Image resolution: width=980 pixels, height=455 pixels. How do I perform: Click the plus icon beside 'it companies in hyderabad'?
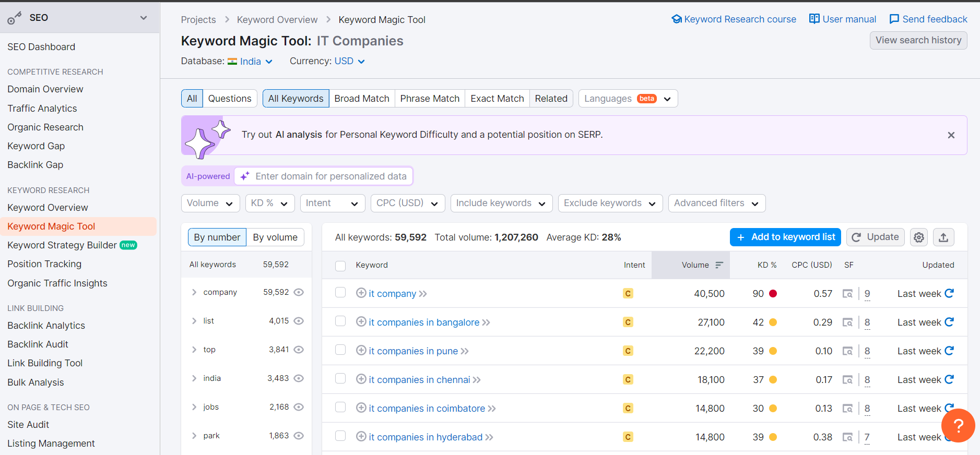coord(361,437)
